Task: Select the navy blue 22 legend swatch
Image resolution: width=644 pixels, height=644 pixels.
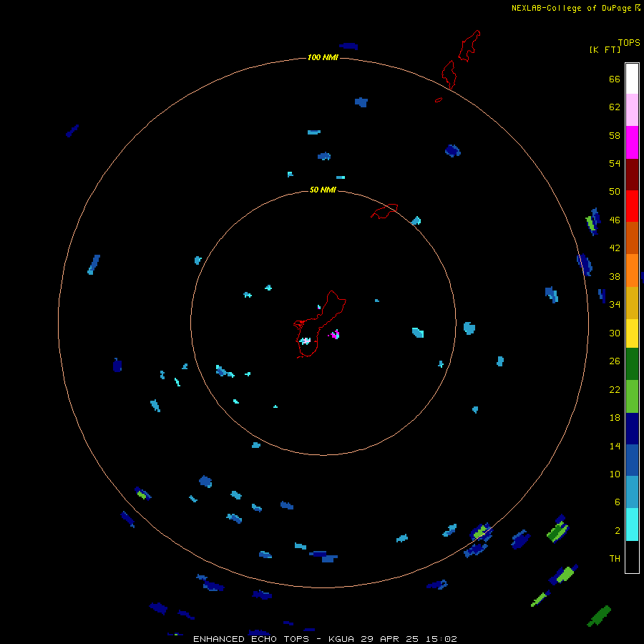Action: (x=632, y=429)
